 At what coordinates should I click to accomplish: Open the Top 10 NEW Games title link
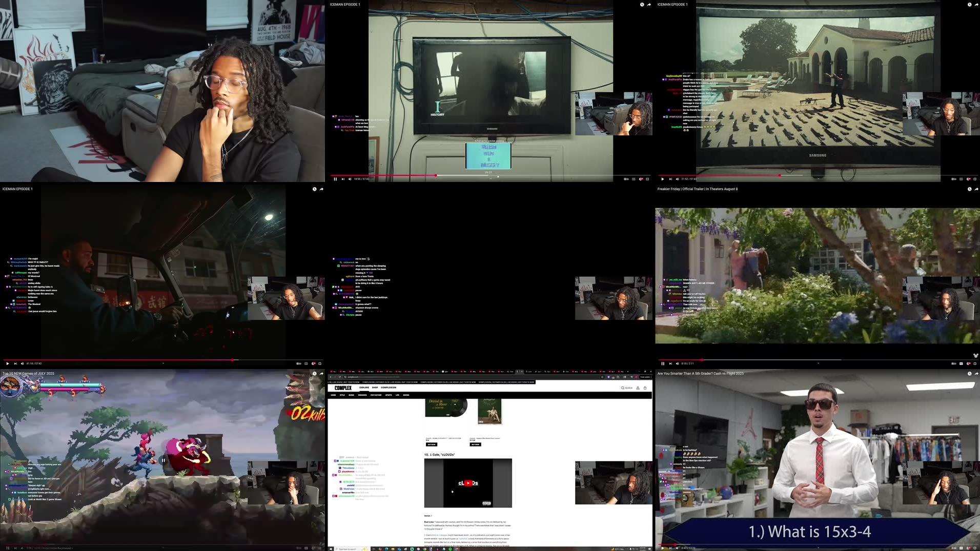click(28, 374)
